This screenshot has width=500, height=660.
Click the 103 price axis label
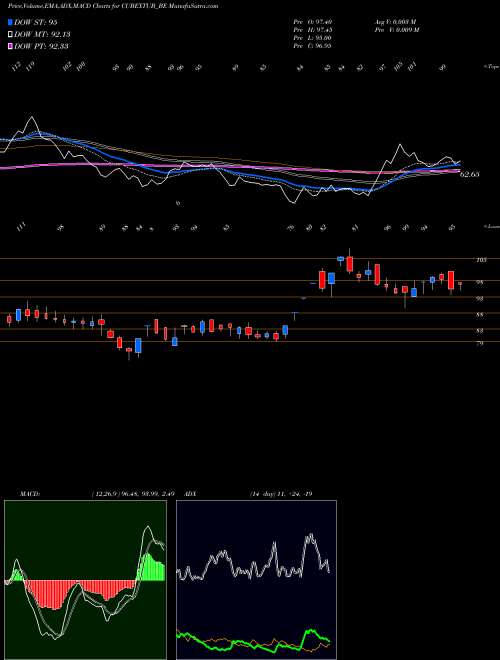pyautogui.click(x=481, y=260)
